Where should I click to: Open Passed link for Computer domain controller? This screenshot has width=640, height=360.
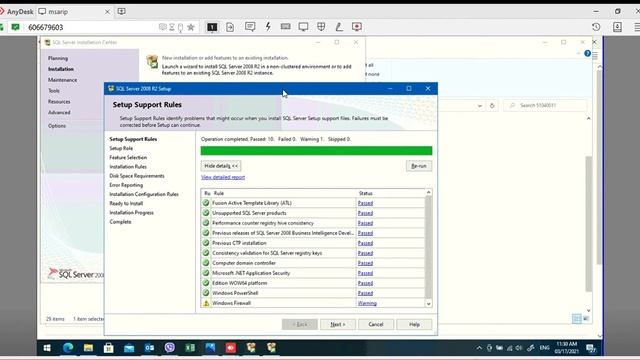pyautogui.click(x=365, y=263)
